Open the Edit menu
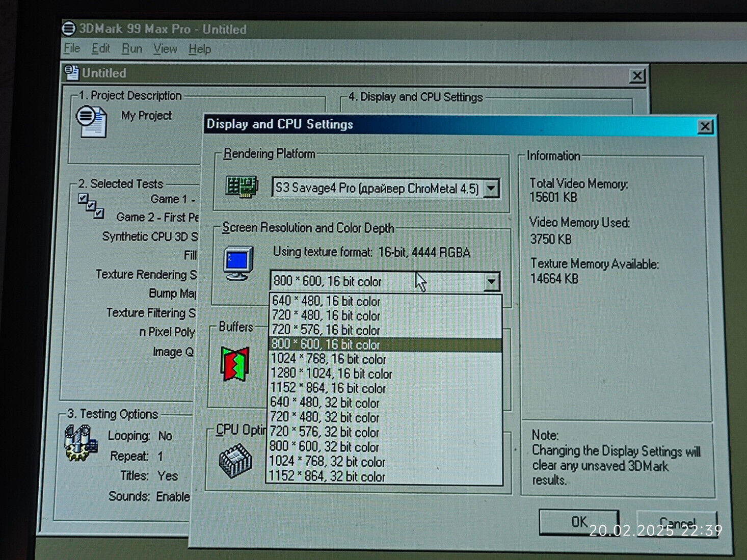 (x=100, y=48)
